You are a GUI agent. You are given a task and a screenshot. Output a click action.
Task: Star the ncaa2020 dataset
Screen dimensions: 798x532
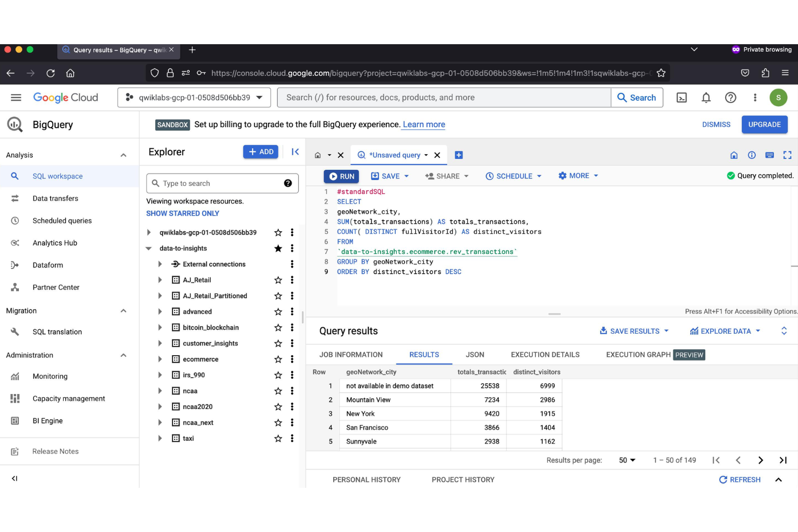(x=278, y=407)
